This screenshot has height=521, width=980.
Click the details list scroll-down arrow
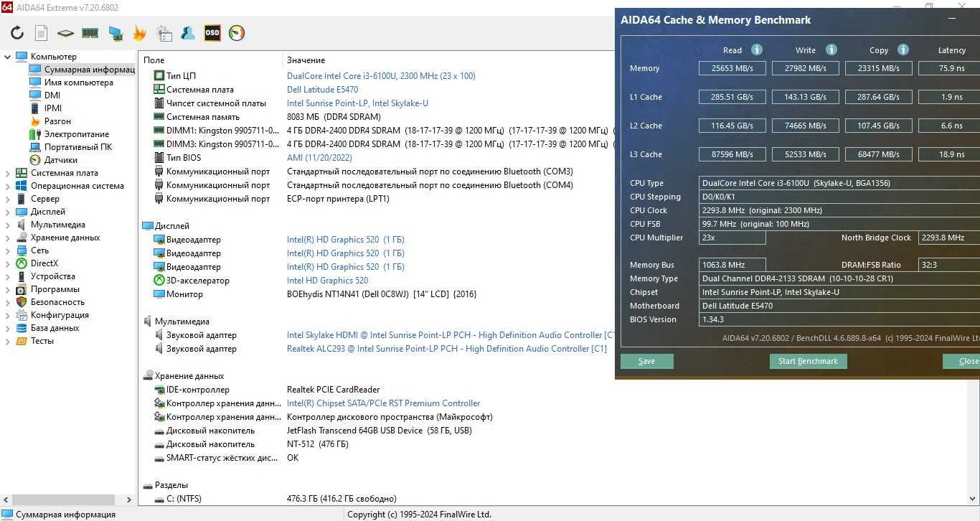click(974, 499)
